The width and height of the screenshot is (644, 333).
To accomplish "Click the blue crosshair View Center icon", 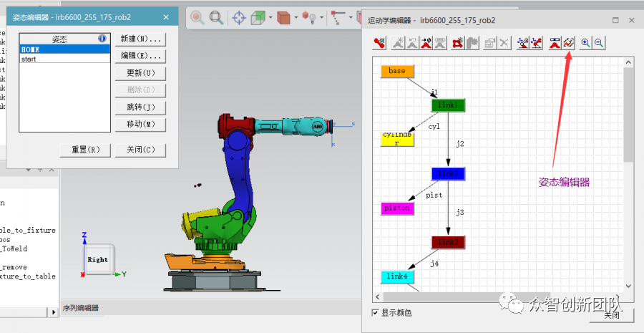I will (x=239, y=18).
